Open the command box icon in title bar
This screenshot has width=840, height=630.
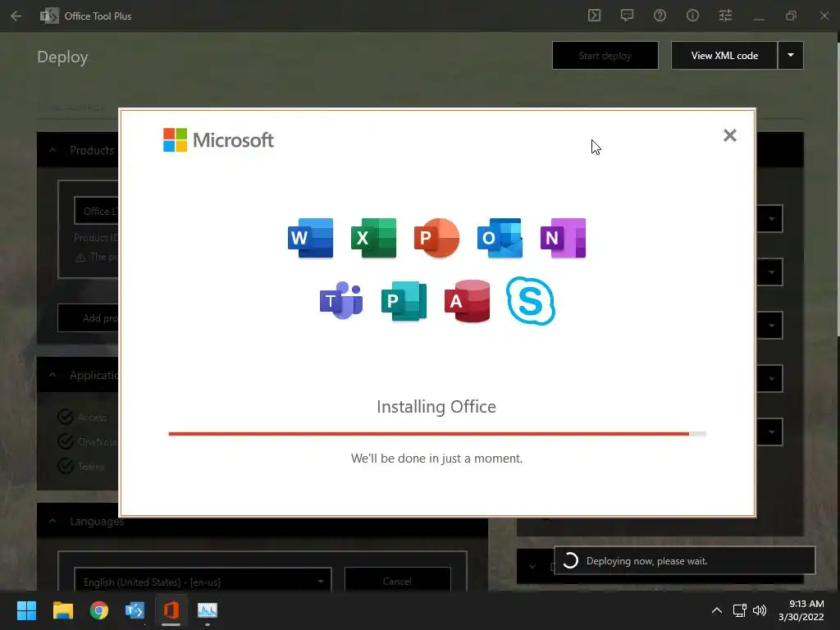594,16
